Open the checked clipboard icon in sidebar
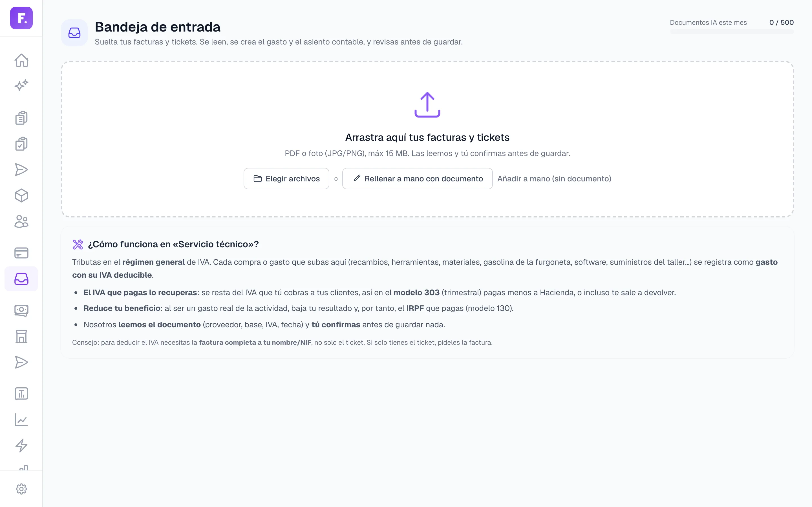This screenshot has width=812, height=507. [21, 144]
